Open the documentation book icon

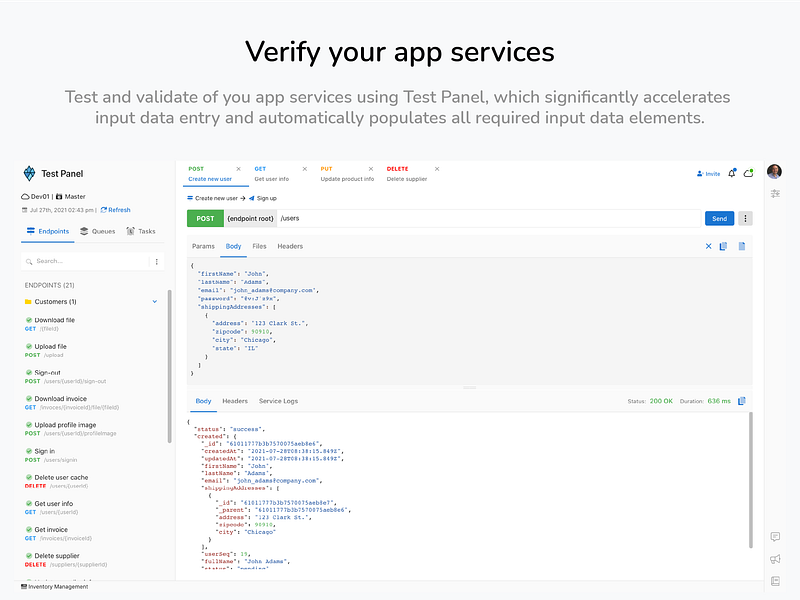775,581
